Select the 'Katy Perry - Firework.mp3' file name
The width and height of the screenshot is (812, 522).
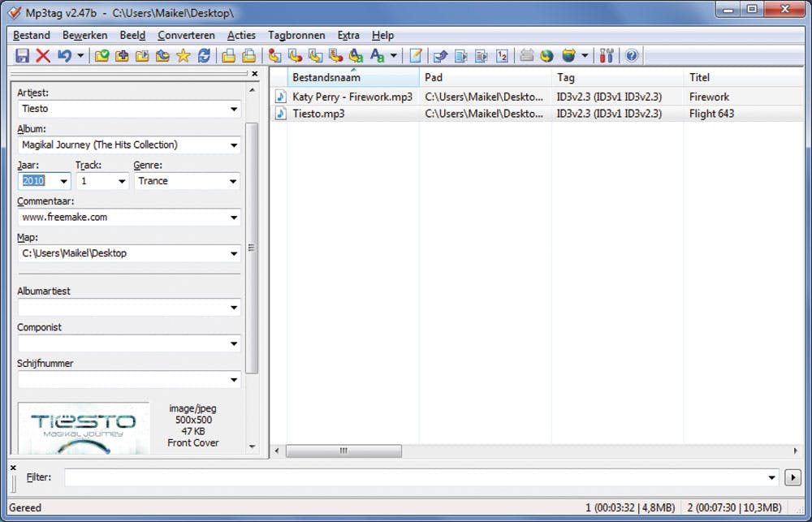[x=352, y=97]
